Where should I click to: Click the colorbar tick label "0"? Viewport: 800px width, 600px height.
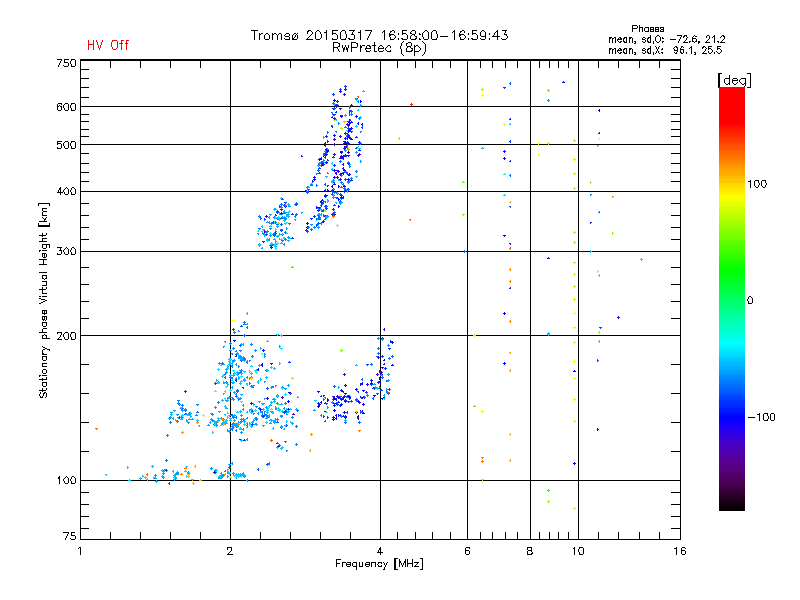[749, 301]
